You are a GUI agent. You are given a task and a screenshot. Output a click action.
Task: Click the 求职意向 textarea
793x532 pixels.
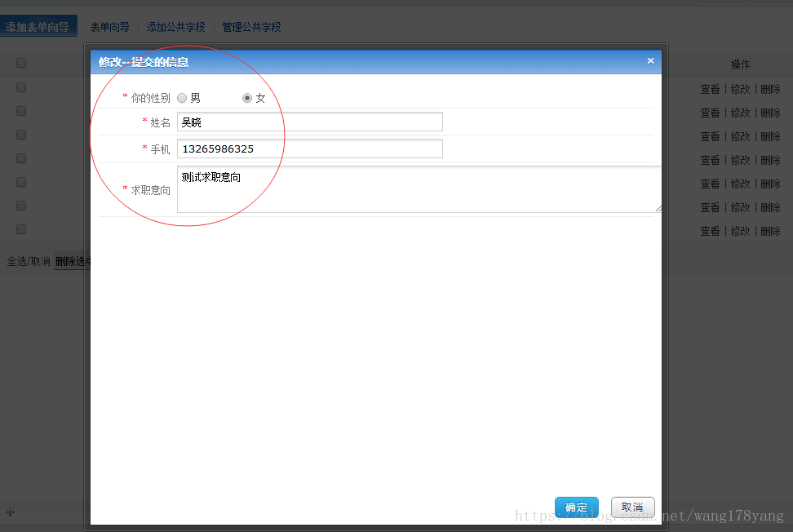419,189
